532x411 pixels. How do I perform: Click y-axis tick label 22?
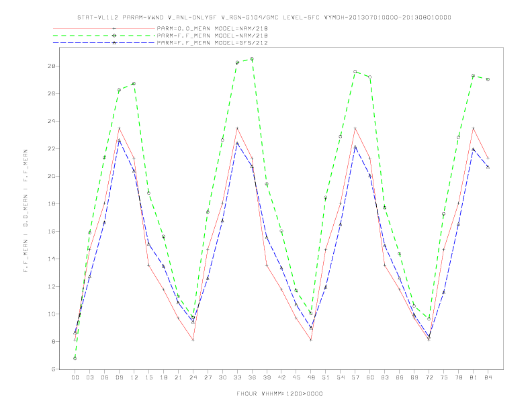point(52,149)
